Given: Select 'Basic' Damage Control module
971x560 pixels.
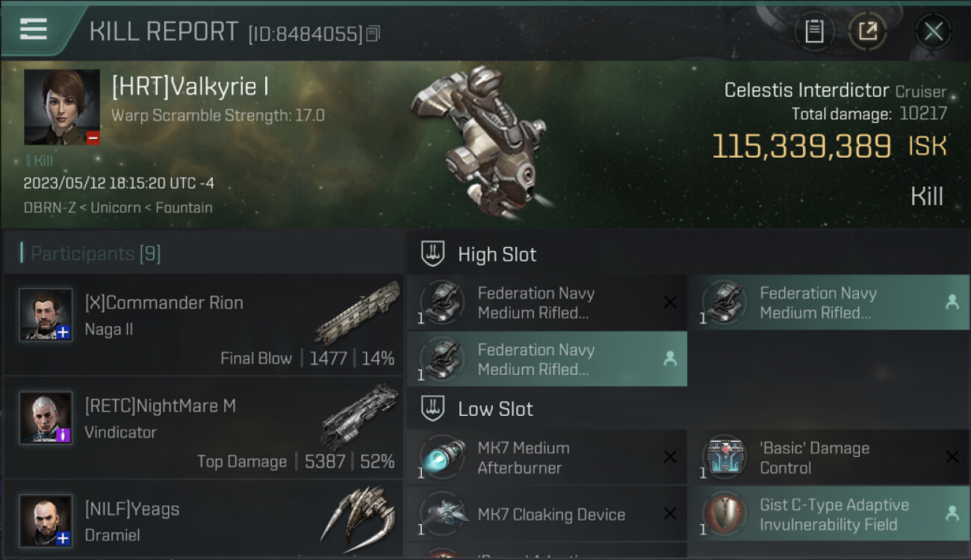Looking at the screenshot, I should (x=829, y=458).
